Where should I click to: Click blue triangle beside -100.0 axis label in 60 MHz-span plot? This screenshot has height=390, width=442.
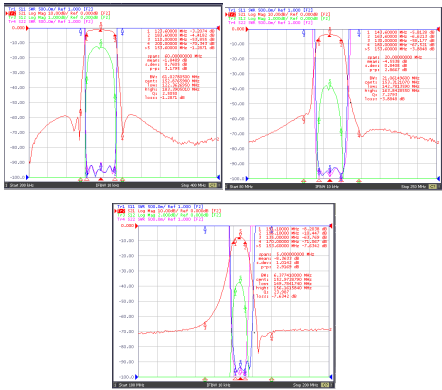[x=28, y=177]
